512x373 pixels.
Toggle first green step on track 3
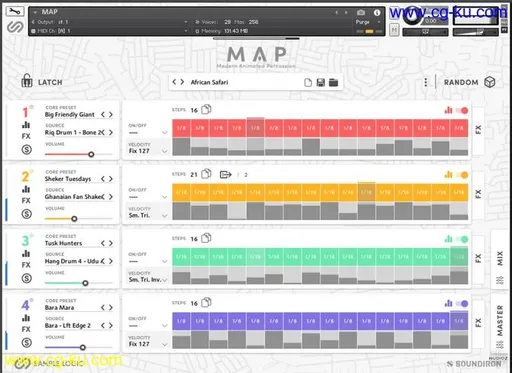(x=181, y=257)
